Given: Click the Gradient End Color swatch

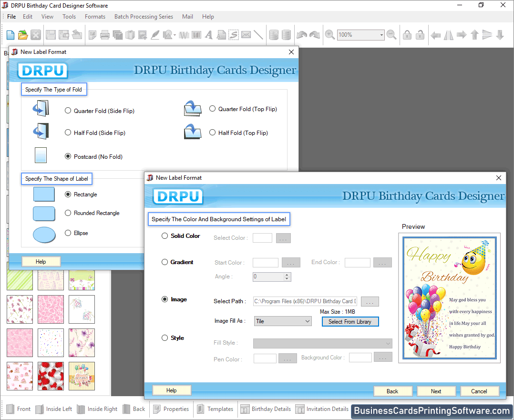Looking at the screenshot, I should (358, 263).
